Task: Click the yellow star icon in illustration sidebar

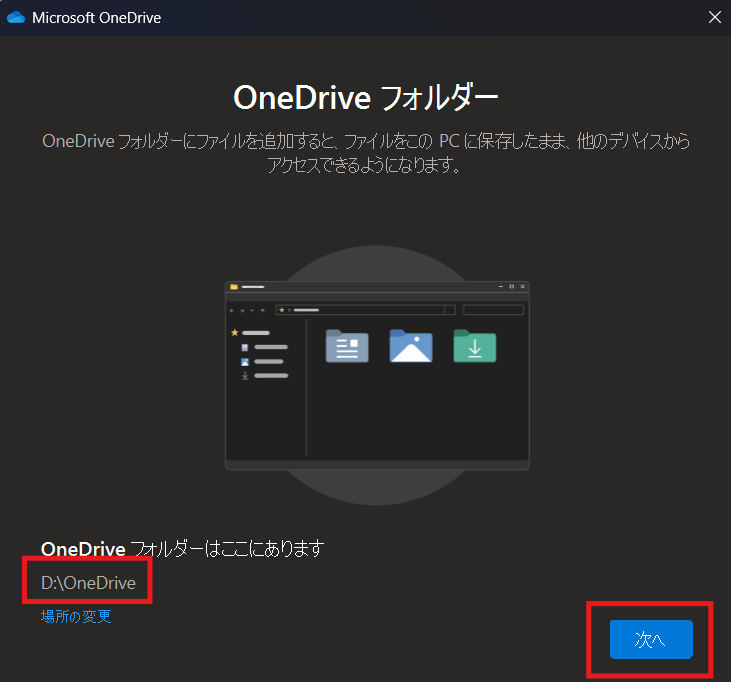Action: [235, 332]
